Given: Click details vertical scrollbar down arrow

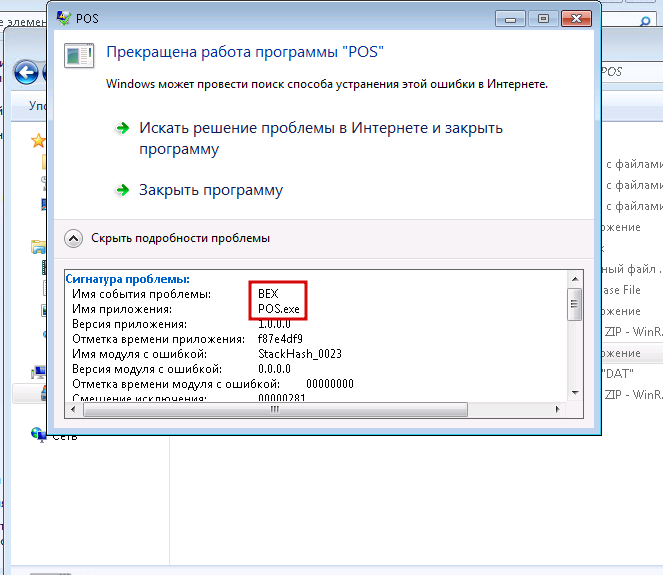Looking at the screenshot, I should [x=575, y=393].
